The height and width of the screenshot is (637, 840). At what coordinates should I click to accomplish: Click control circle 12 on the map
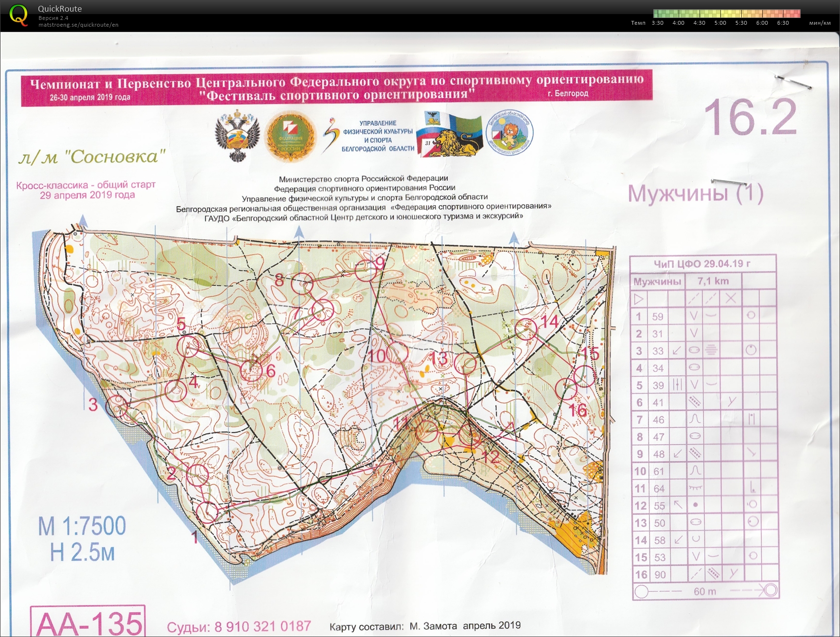point(470,434)
